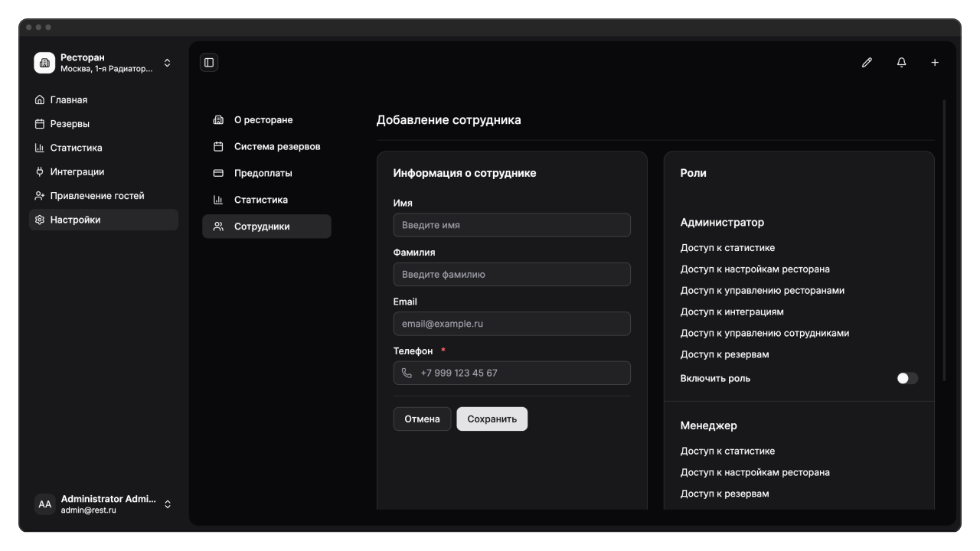
Task: Click the restaurant building logo icon
Action: 44,63
